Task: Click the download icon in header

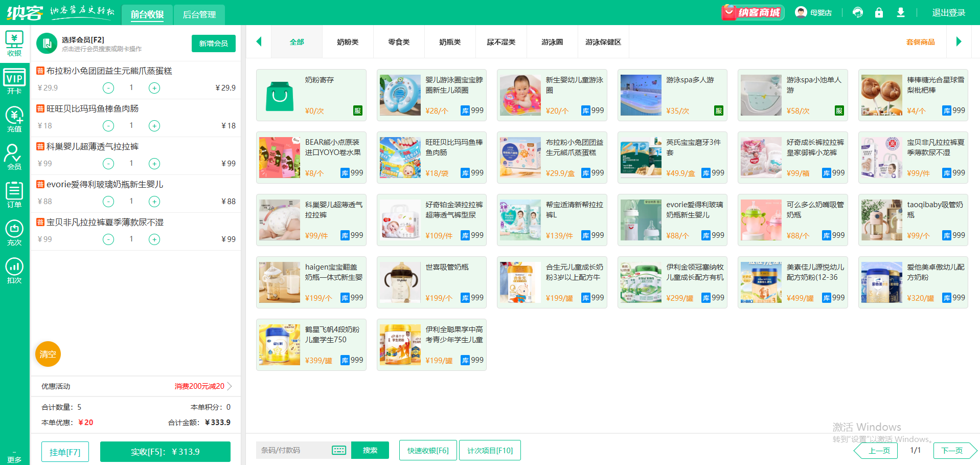Action: pos(901,12)
